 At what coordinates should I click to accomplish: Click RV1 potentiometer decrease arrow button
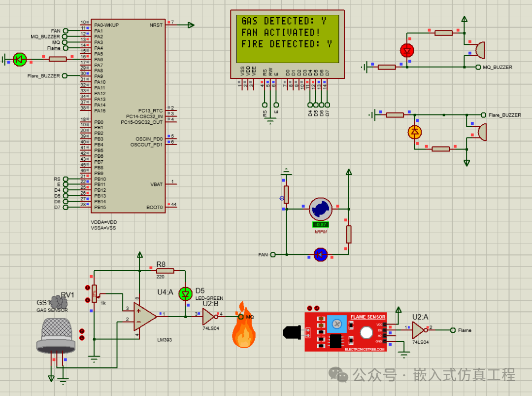(88, 300)
